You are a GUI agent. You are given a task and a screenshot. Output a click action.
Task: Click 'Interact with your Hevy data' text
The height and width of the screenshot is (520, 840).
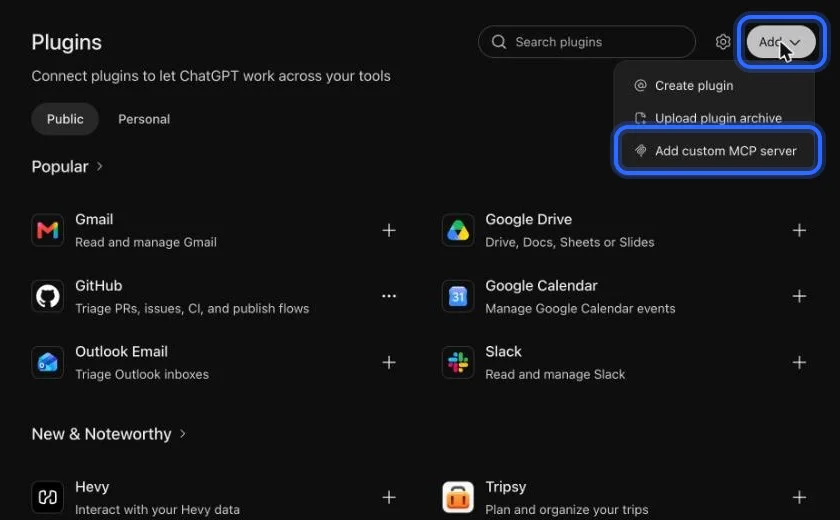(158, 510)
